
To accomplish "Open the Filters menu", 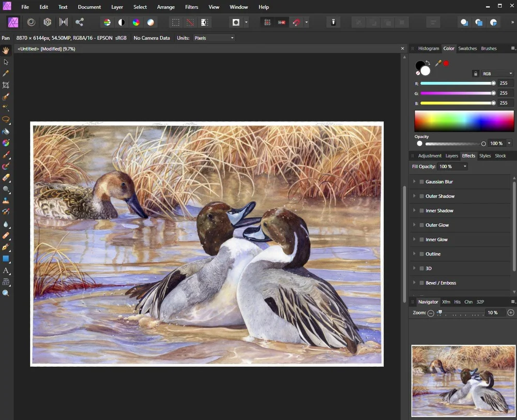I will click(x=191, y=7).
